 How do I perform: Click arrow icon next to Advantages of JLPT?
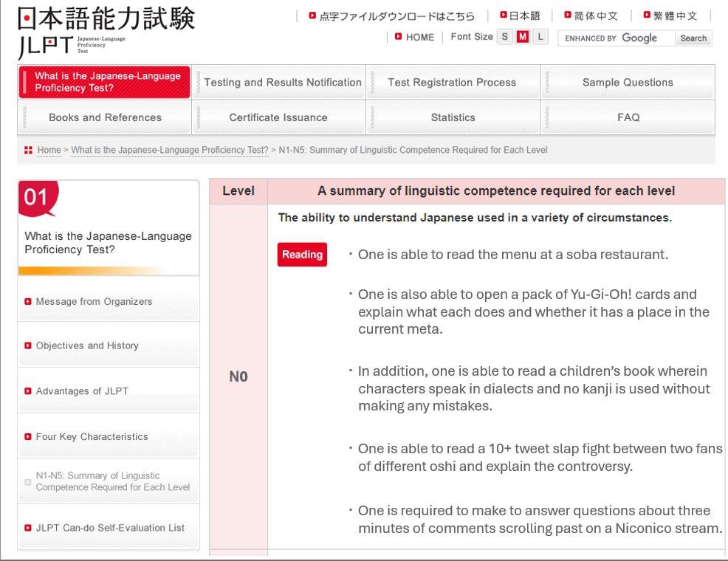coord(28,391)
